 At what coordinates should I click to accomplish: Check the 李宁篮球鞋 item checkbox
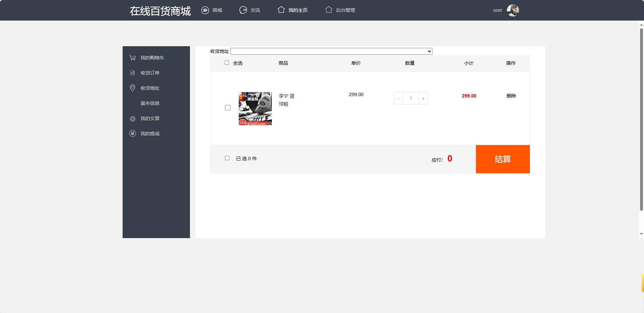[x=227, y=107]
